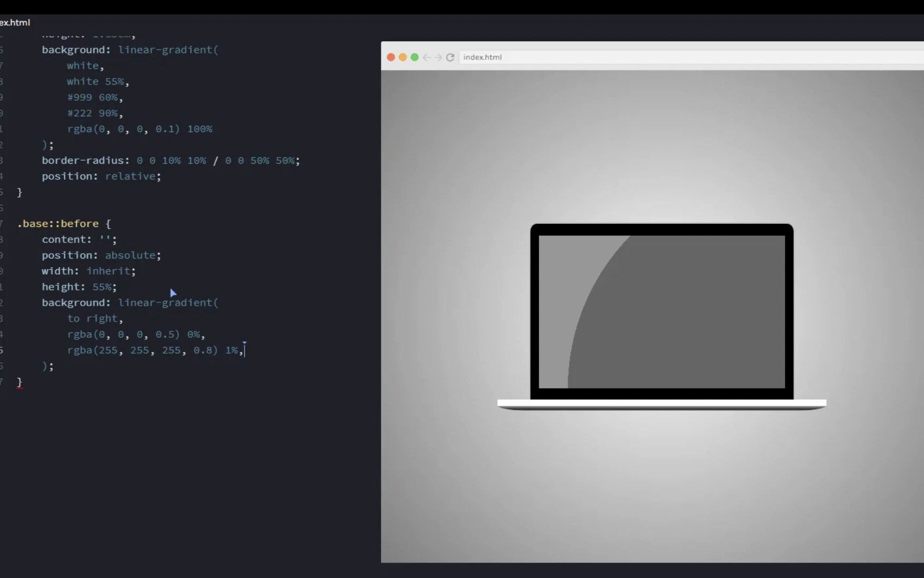The height and width of the screenshot is (578, 924).
Task: Click the browser reload icon
Action: coord(450,57)
